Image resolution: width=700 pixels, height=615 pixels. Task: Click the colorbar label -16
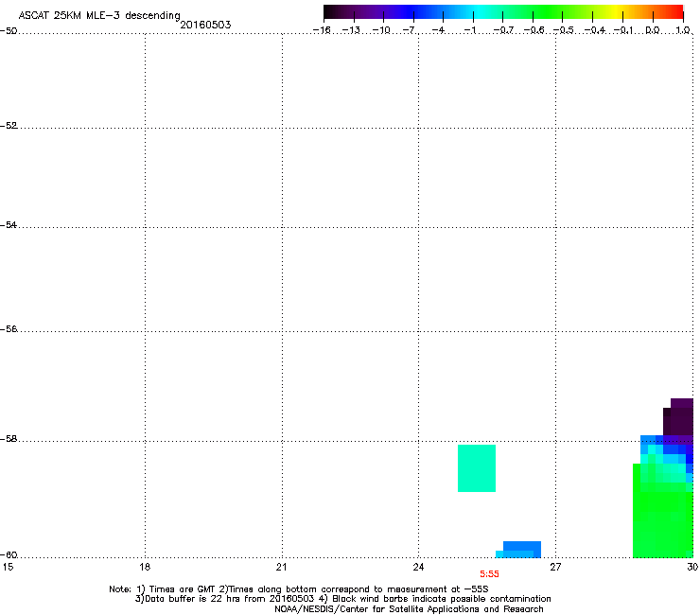[x=322, y=30]
